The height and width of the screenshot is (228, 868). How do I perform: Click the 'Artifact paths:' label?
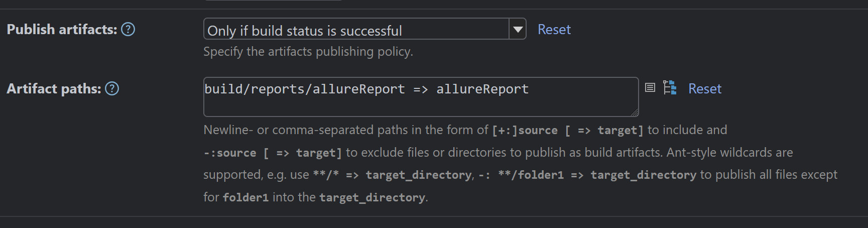pyautogui.click(x=54, y=89)
